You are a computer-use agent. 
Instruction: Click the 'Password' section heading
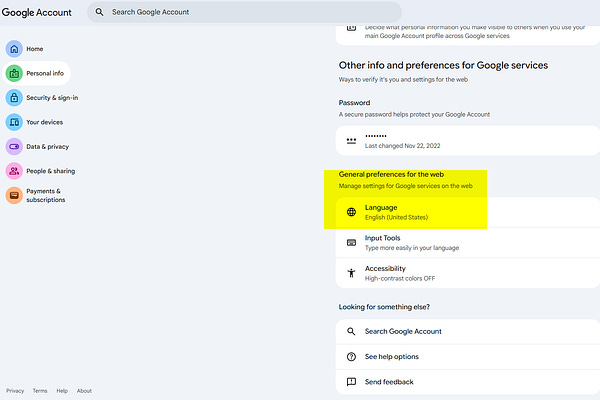354,103
